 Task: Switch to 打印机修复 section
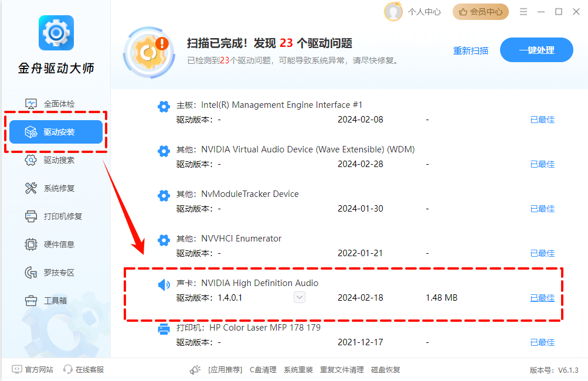coord(56,216)
